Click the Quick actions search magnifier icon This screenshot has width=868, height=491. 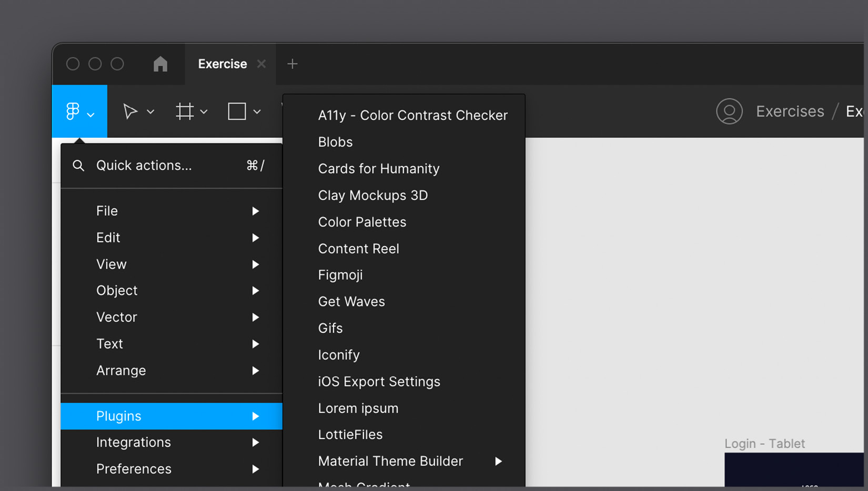pos(78,166)
